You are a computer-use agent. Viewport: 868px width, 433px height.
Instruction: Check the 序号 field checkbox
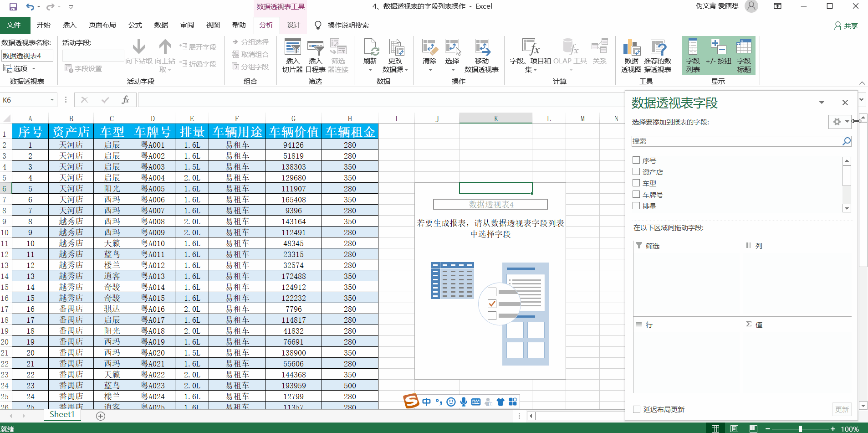[x=636, y=160]
